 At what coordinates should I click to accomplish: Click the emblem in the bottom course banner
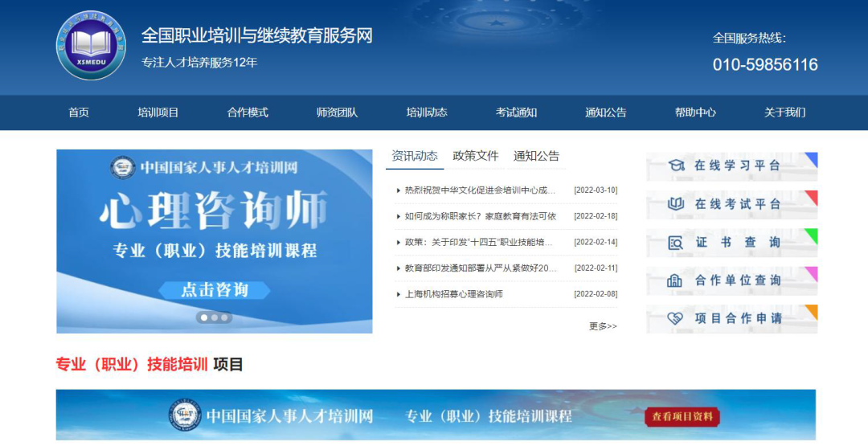pyautogui.click(x=185, y=415)
